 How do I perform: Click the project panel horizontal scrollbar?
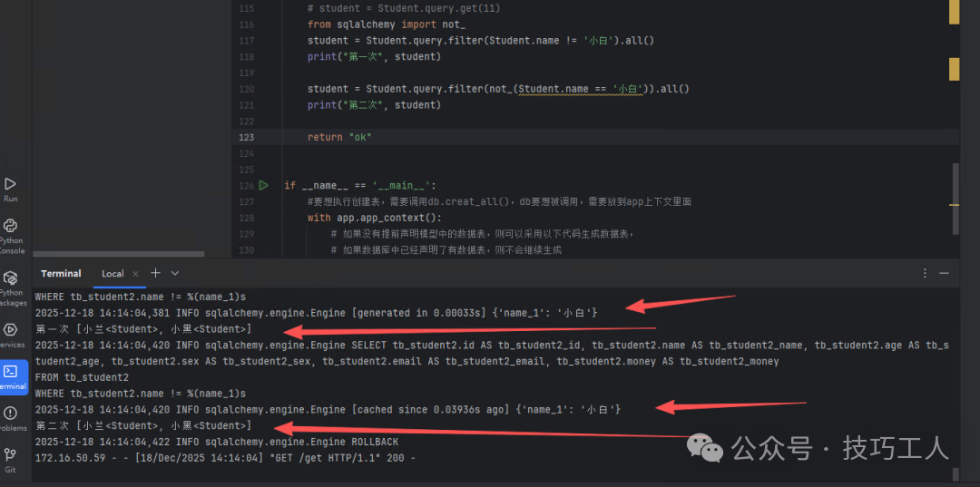coord(118,254)
